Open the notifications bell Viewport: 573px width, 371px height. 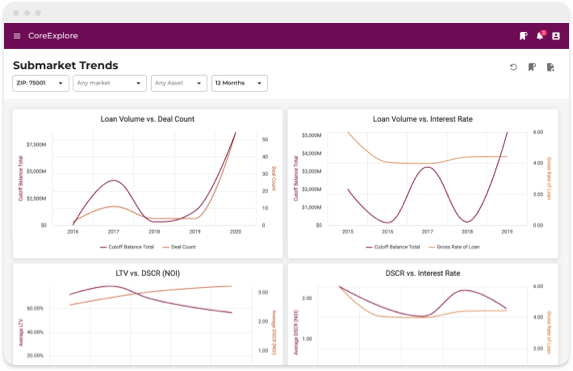539,36
